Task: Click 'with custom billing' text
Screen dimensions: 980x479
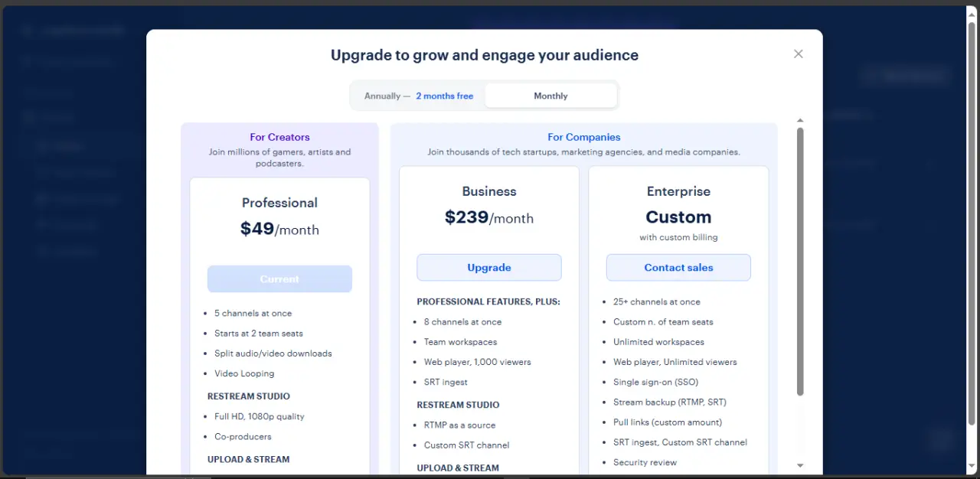Action: tap(678, 237)
